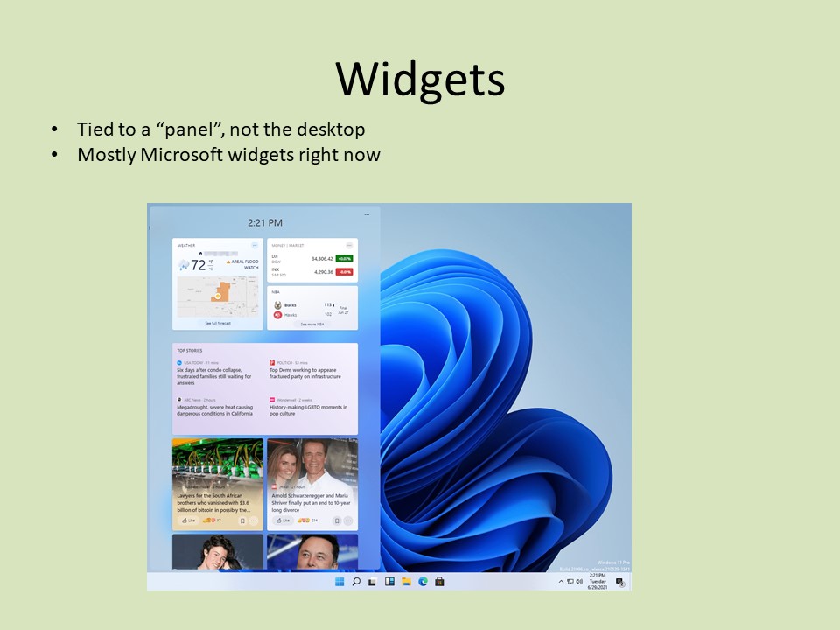Open the Weather widget options menu
Screen dimensions: 840x630
(x=255, y=246)
